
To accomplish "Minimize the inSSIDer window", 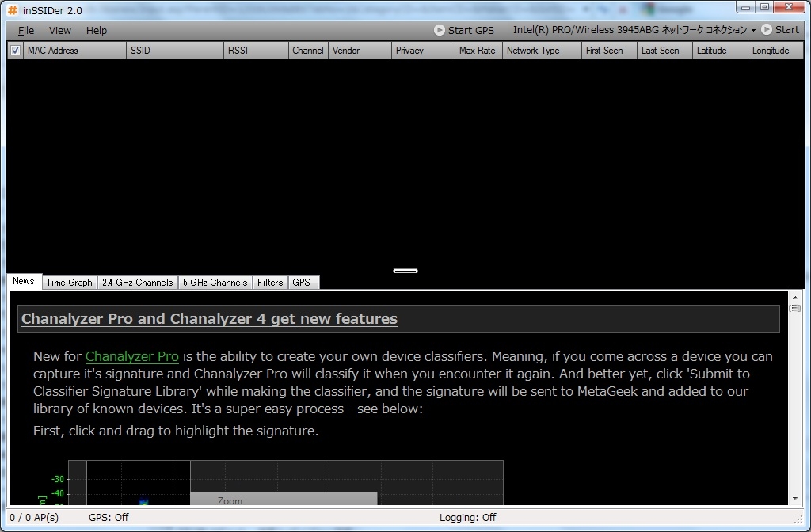I will point(745,7).
